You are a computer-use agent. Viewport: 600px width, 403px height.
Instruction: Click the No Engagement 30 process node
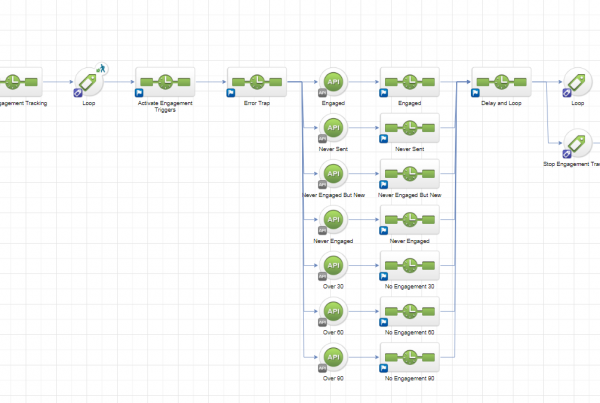(409, 266)
